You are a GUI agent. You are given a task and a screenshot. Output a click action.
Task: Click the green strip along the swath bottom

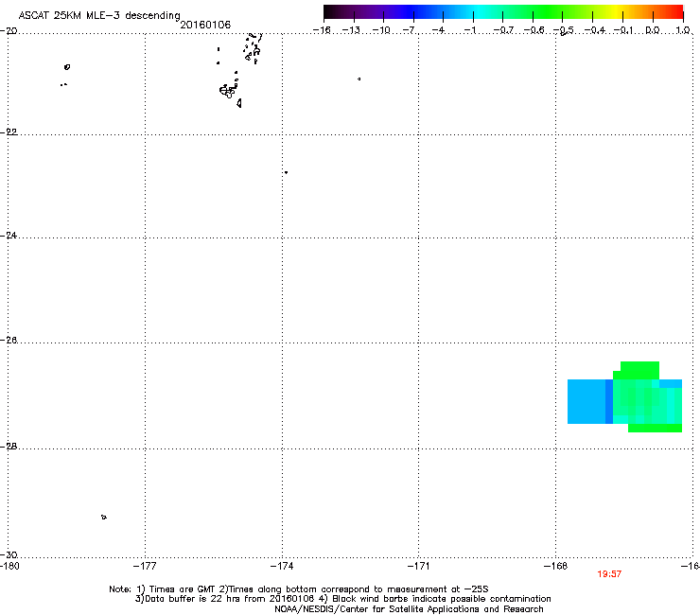(655, 428)
